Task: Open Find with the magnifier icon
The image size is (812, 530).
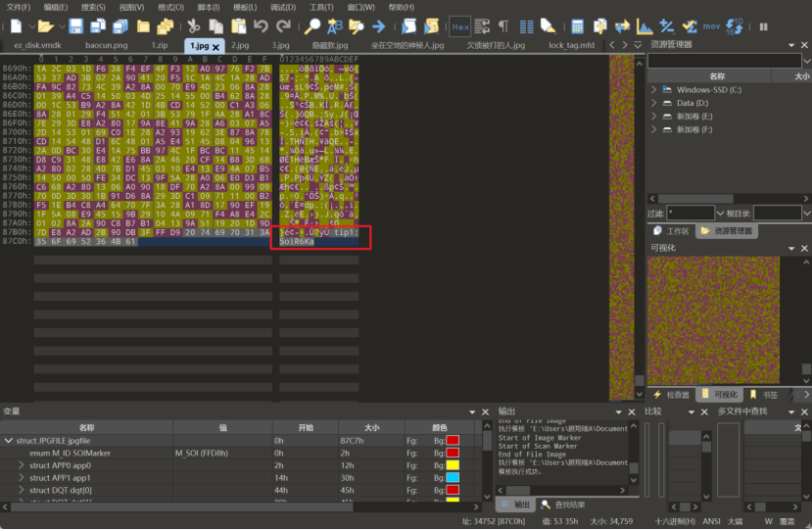Action: pos(311,26)
